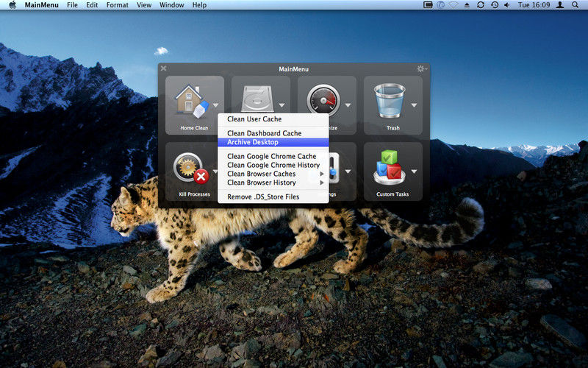
Task: Open the View menu
Action: pyautogui.click(x=144, y=5)
